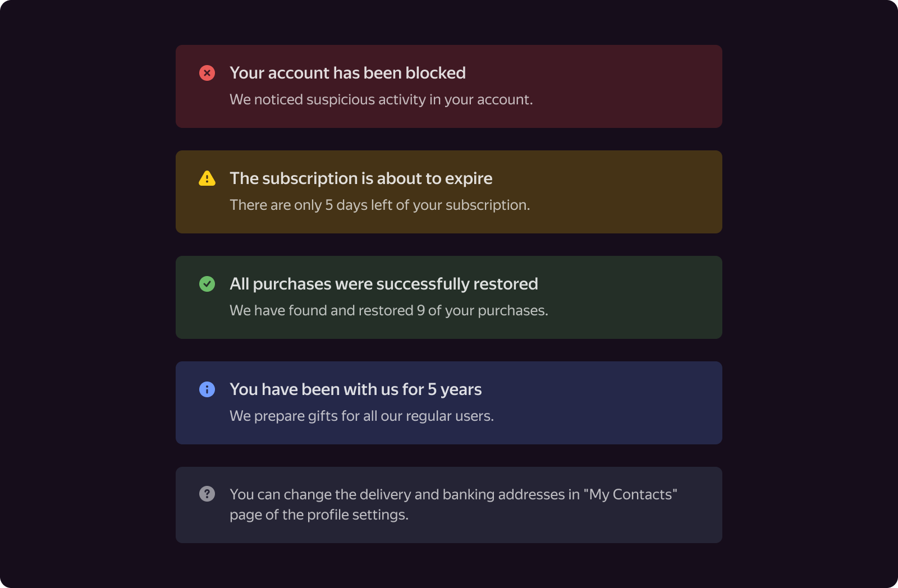Click the blue info circle icon
Screen dimensions: 898x588
[x=207, y=389]
